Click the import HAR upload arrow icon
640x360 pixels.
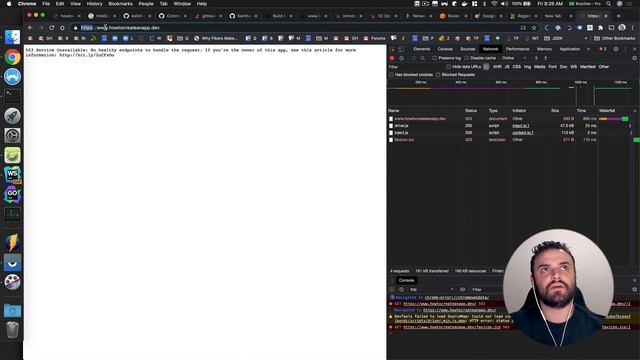tap(536, 58)
